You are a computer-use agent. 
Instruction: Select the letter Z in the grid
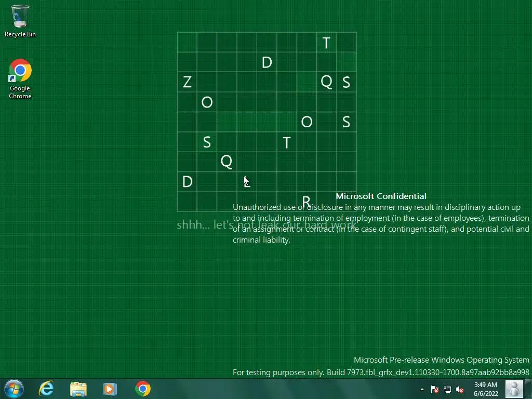tap(187, 82)
